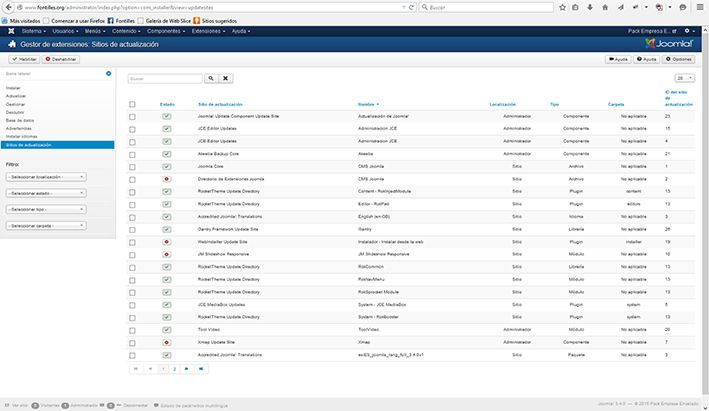The width and height of the screenshot is (709, 411).
Task: Click the Deshabilitar toolbar button
Action: coord(61,59)
